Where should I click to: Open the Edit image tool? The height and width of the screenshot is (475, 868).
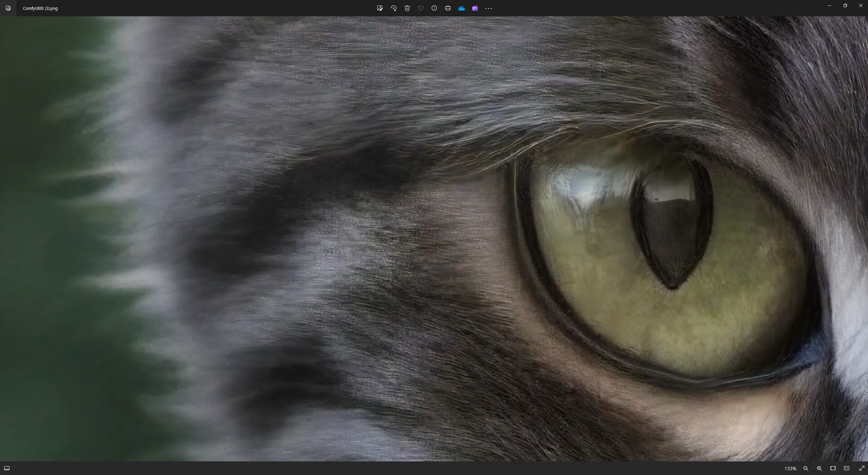click(380, 8)
